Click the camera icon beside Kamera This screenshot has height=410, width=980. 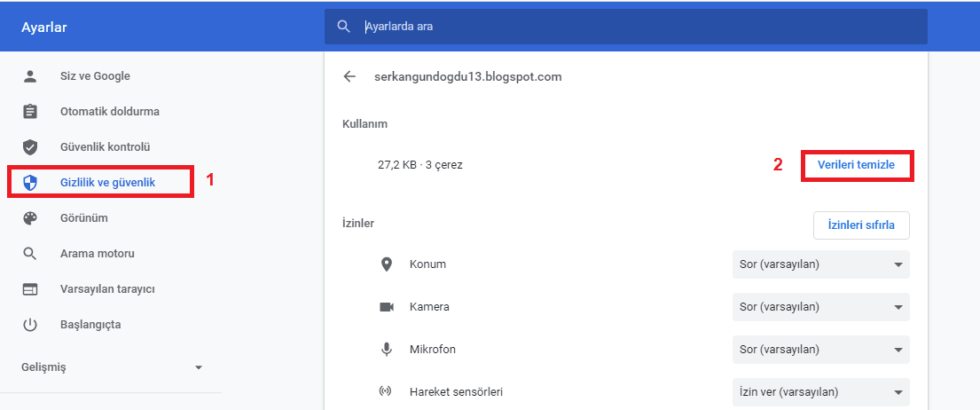pos(387,307)
